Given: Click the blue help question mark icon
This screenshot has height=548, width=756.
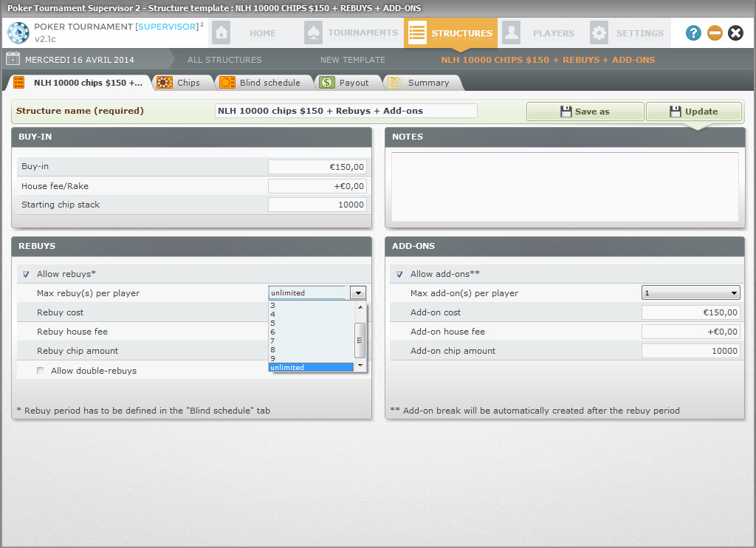Looking at the screenshot, I should [x=693, y=33].
